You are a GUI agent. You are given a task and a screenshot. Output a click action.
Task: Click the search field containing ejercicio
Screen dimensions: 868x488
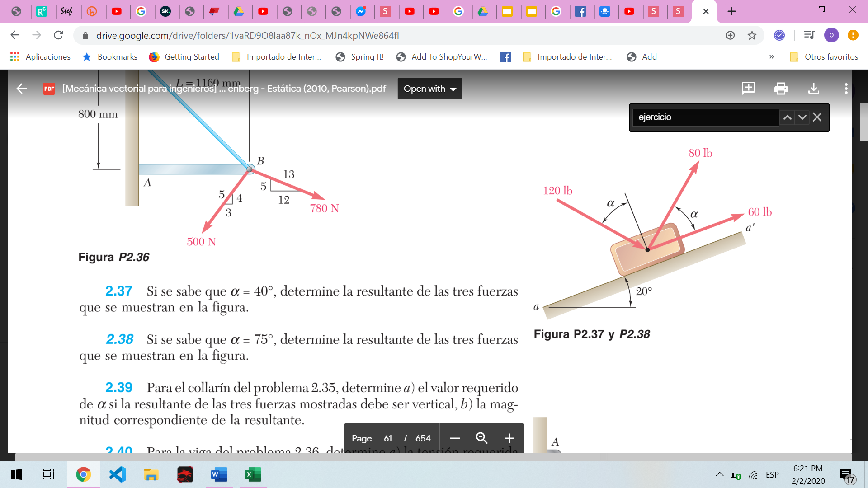tap(705, 117)
